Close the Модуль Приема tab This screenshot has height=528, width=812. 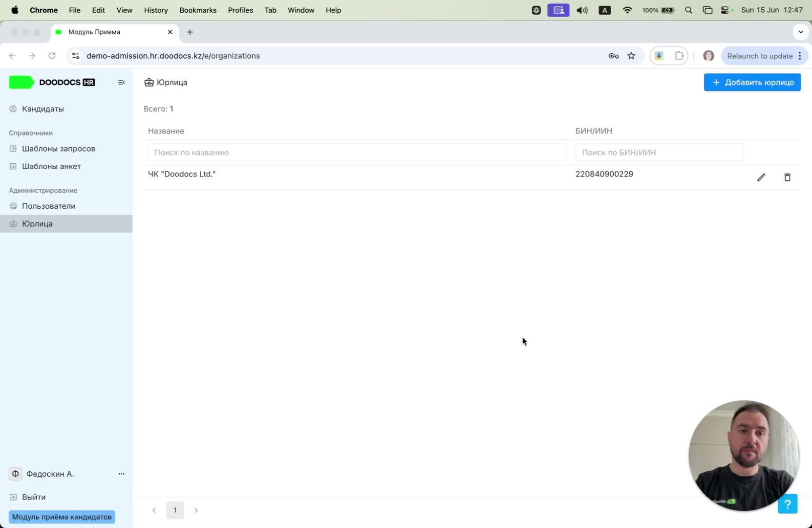[170, 32]
